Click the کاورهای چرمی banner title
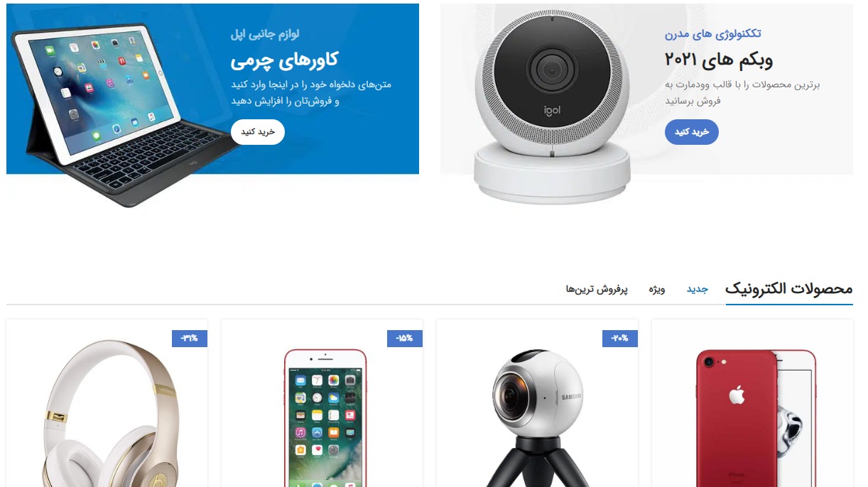Viewport: 868px width, 487px height. 284,60
